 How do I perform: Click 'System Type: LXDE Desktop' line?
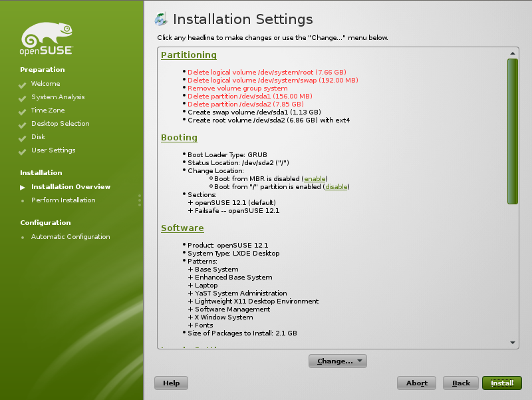click(x=233, y=254)
